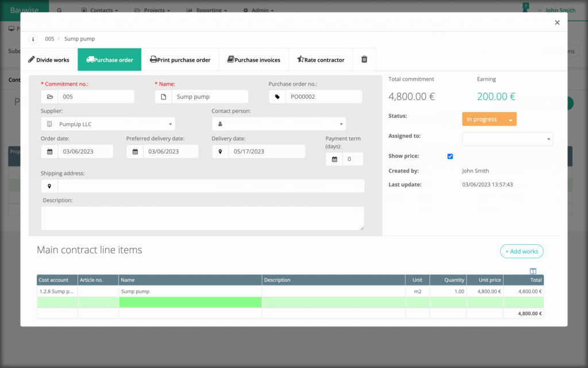The height and width of the screenshot is (368, 588).
Task: Click the notification icon near John Smith
Action: point(525,8)
